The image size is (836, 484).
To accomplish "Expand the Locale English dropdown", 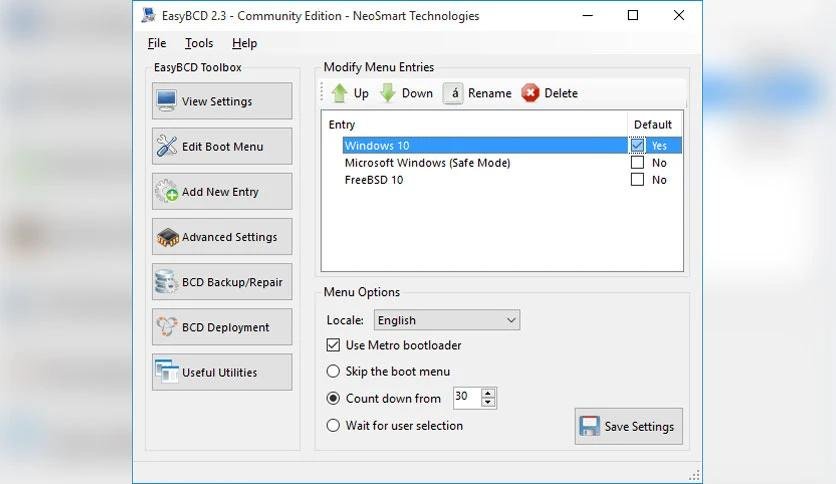I will point(447,320).
